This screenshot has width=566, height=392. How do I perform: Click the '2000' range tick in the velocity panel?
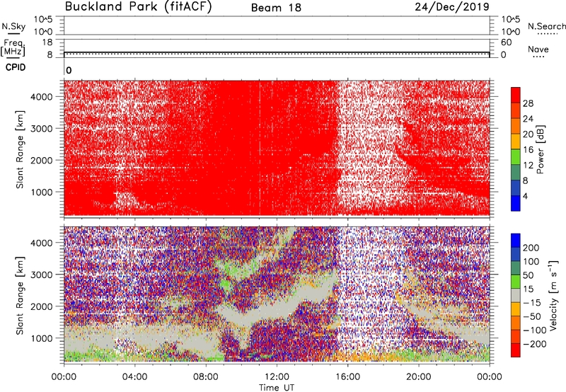[41, 306]
